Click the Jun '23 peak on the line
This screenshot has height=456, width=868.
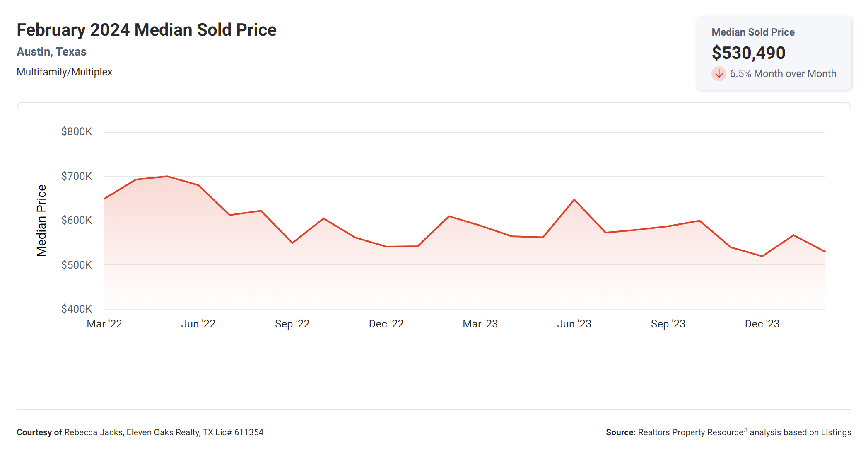pos(574,200)
